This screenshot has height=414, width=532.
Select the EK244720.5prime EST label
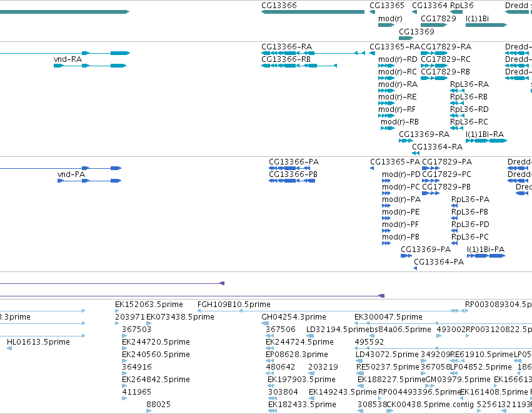pyautogui.click(x=156, y=342)
